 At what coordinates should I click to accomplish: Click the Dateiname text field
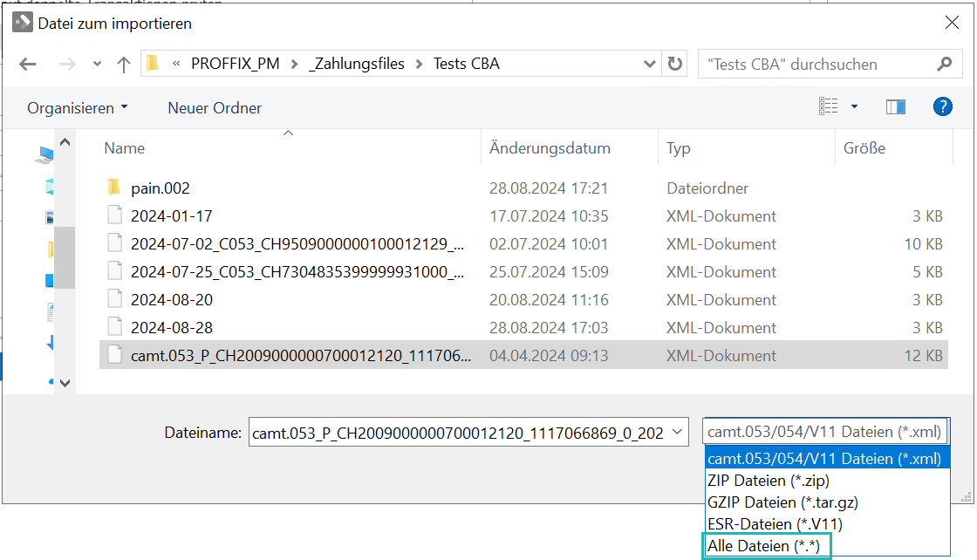pos(459,433)
